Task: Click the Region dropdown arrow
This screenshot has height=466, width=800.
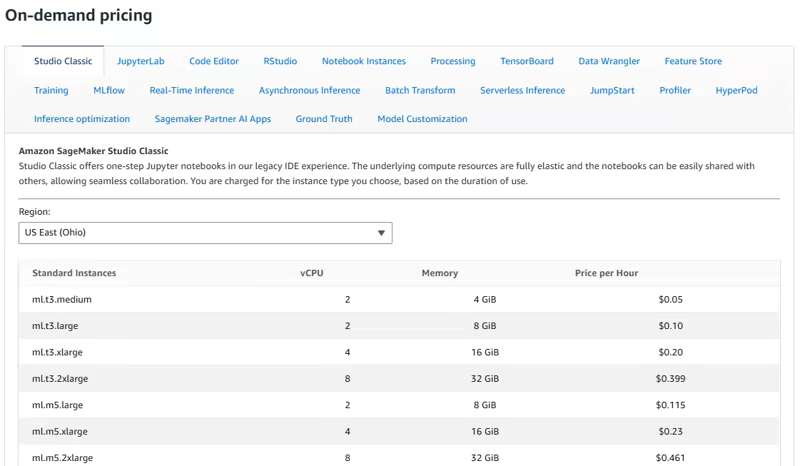Action: (381, 233)
